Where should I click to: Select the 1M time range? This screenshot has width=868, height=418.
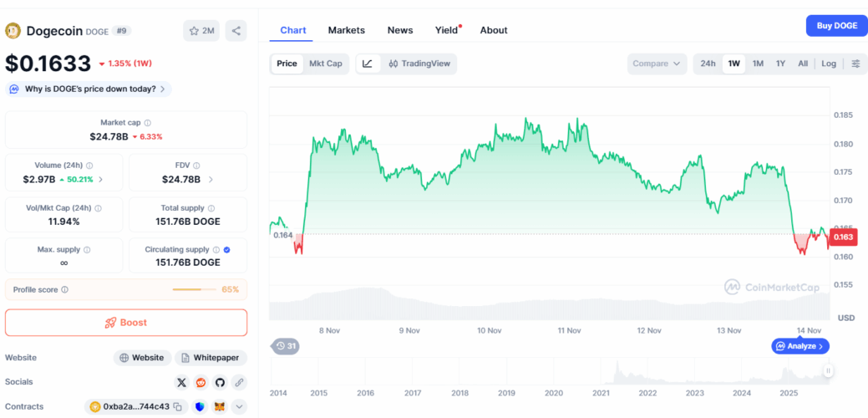pyautogui.click(x=758, y=64)
